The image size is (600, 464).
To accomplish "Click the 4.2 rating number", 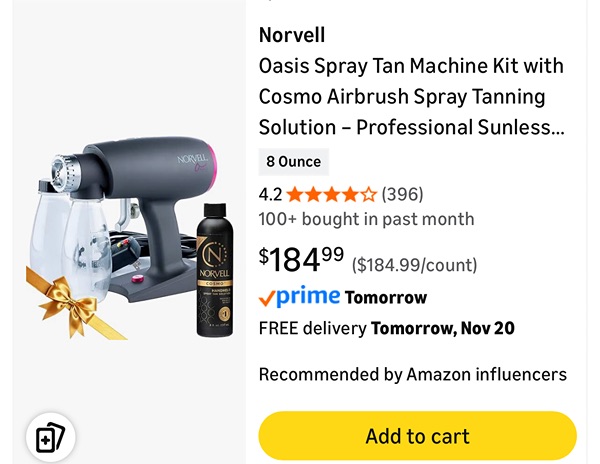I will [270, 194].
